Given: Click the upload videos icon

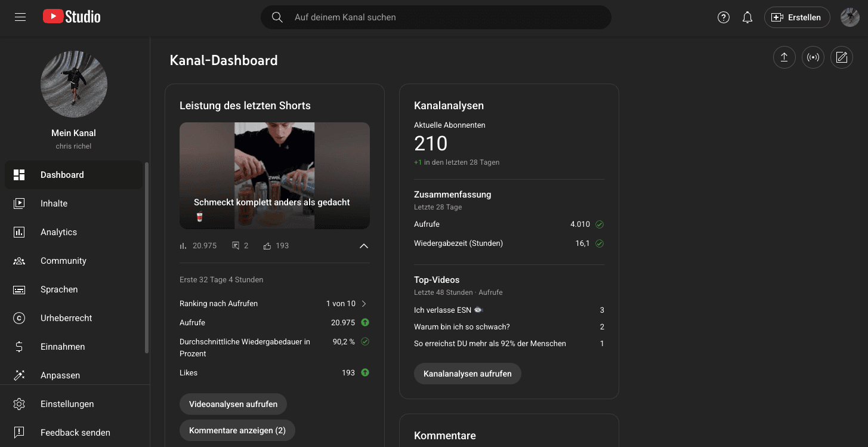Looking at the screenshot, I should (x=784, y=57).
